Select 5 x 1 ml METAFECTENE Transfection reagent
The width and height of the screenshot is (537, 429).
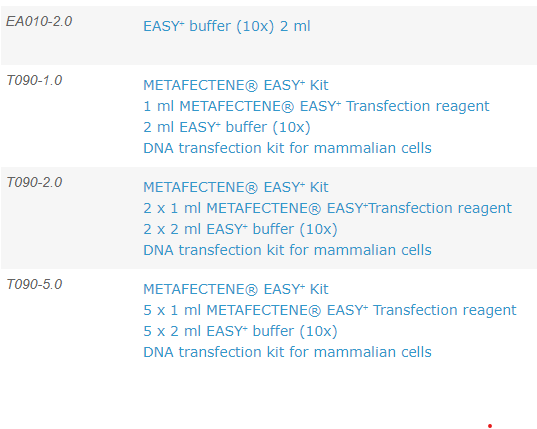[330, 311]
